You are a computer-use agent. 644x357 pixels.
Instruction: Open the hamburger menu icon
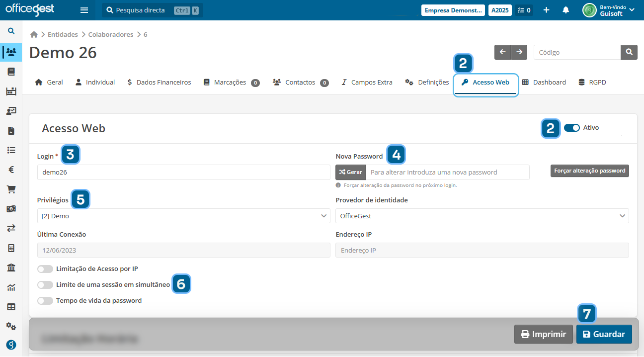coord(84,10)
